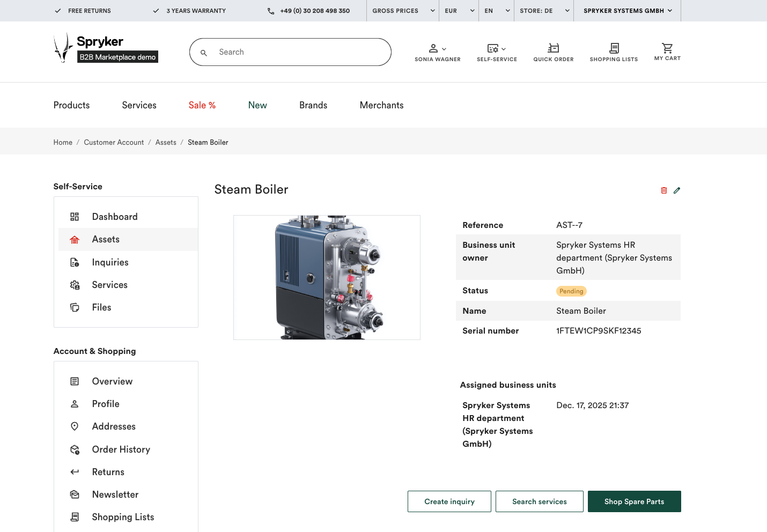
Task: Click the Create inquiry button
Action: coord(449,501)
